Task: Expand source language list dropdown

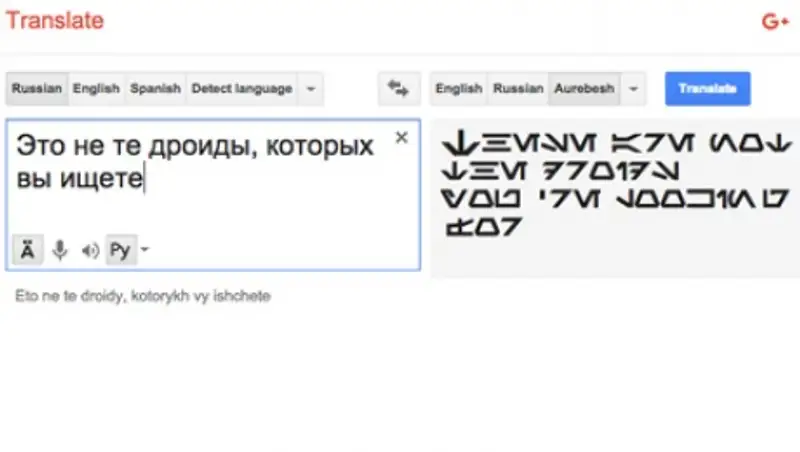Action: coord(311,89)
